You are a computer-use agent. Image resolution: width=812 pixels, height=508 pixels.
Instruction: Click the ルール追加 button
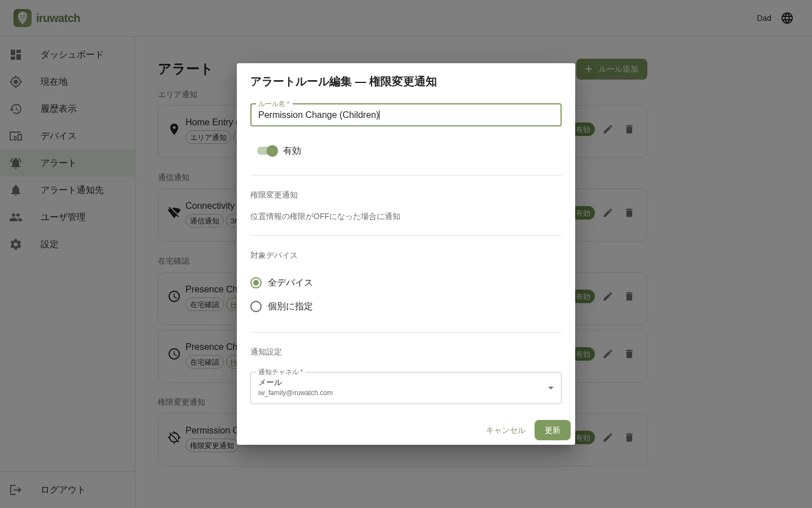612,69
